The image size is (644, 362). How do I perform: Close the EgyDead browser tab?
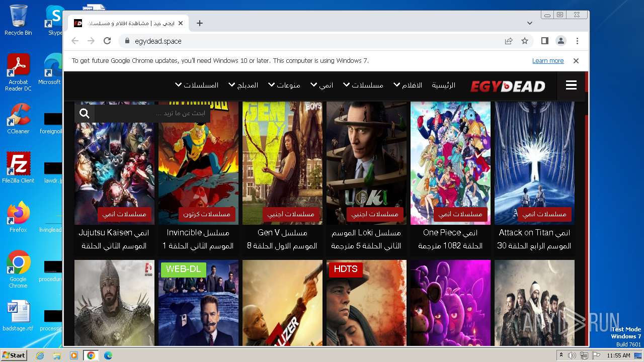[x=181, y=23]
